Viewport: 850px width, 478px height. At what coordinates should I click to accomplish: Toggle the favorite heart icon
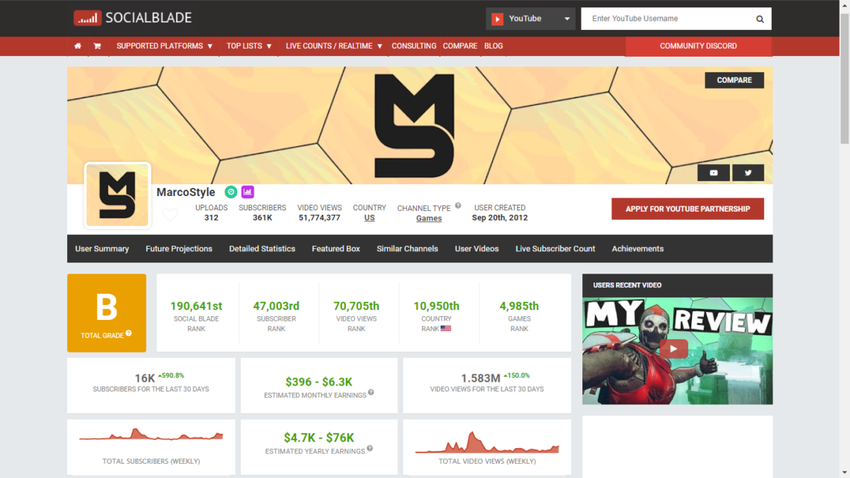tap(170, 215)
